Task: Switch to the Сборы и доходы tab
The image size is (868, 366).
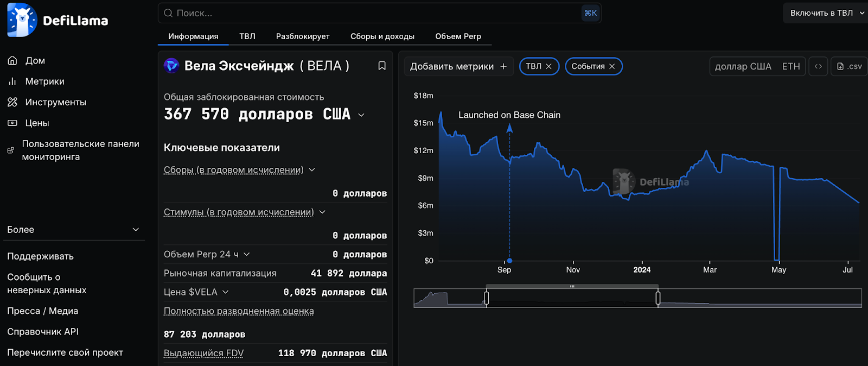Action: pyautogui.click(x=382, y=36)
